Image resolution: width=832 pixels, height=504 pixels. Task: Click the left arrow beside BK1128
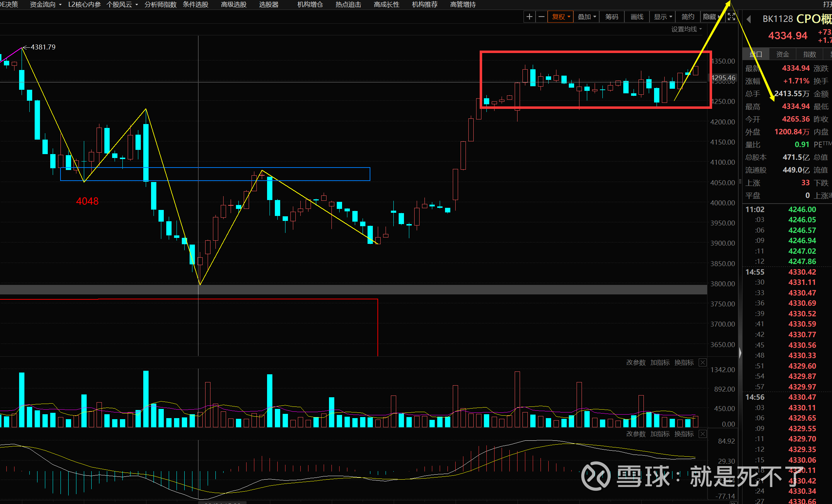tap(749, 19)
